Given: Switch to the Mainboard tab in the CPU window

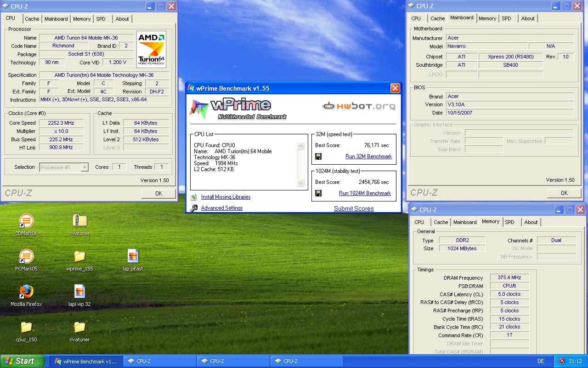Looking at the screenshot, I should 56,19.
